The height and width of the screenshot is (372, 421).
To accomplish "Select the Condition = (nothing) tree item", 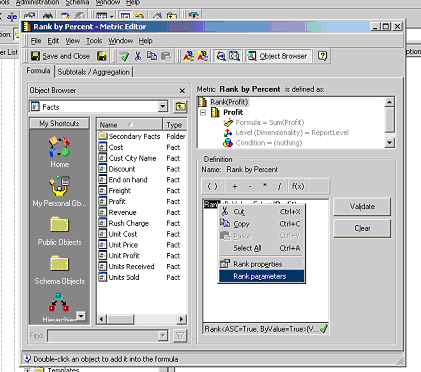I will 263,143.
